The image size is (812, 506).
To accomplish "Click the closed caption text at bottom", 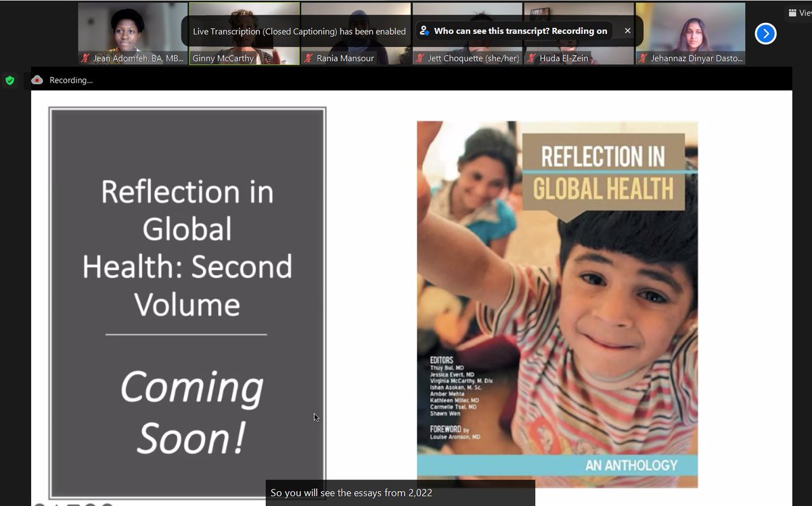I will tap(351, 493).
